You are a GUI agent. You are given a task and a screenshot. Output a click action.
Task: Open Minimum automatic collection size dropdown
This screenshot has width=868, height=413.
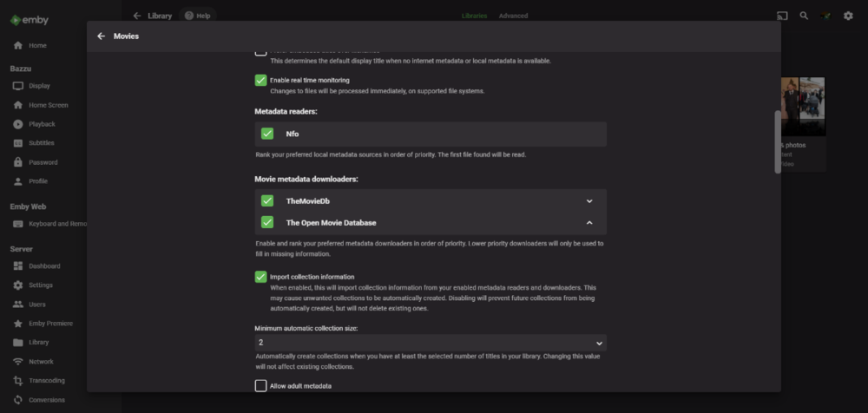(x=430, y=343)
